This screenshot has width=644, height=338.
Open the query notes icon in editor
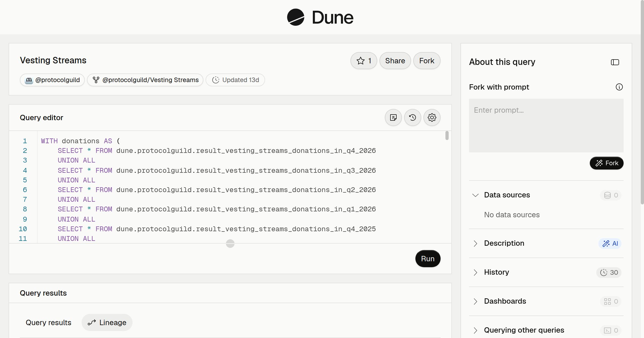(393, 117)
